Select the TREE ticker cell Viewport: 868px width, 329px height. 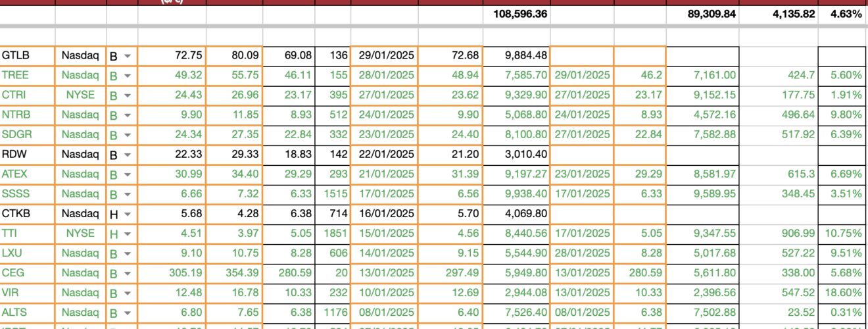(28, 76)
